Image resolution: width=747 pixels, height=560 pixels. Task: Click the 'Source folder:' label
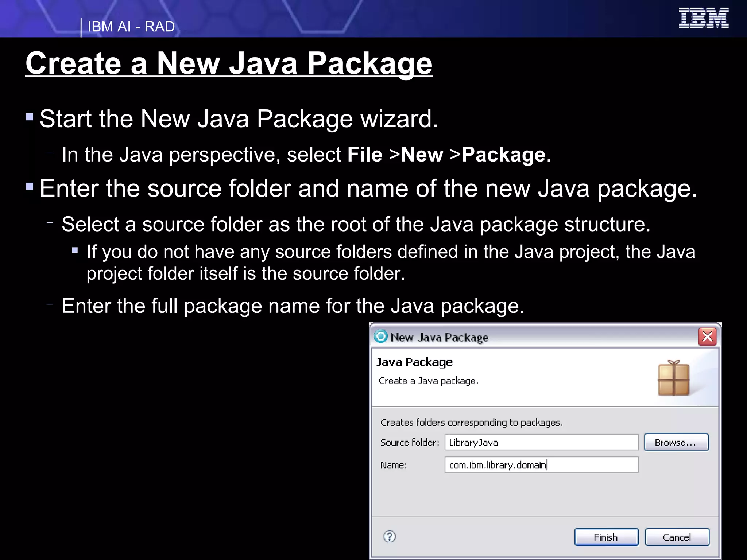pyautogui.click(x=410, y=443)
